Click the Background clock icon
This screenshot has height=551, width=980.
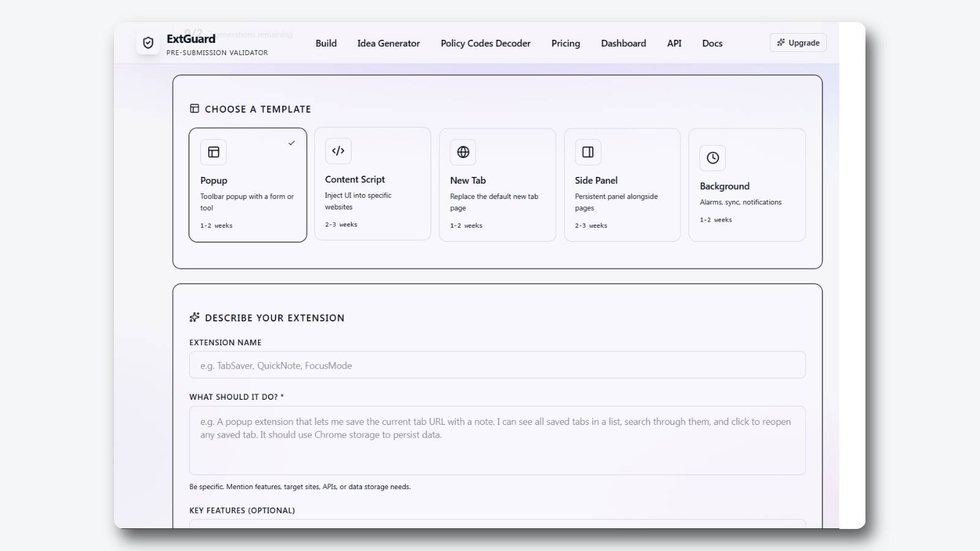713,158
